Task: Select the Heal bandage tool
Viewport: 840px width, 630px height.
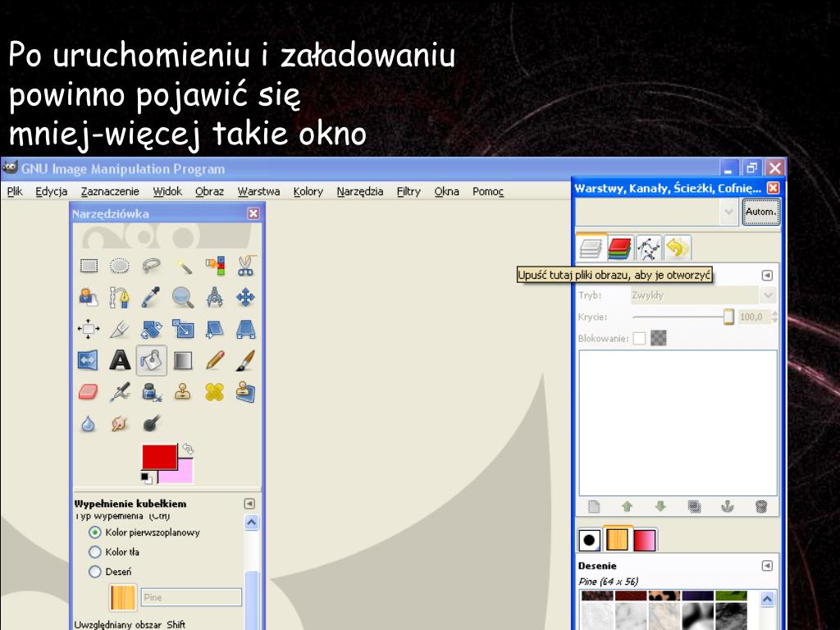Action: 215,392
